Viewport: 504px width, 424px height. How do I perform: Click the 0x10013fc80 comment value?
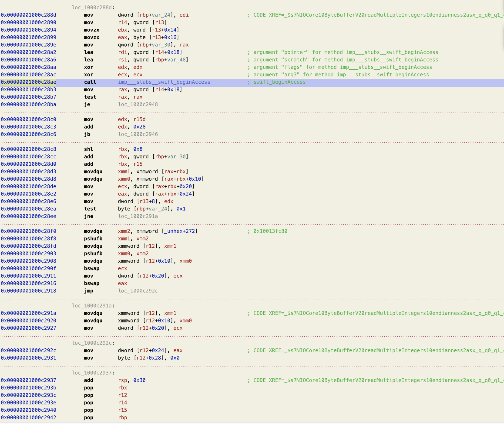point(270,231)
